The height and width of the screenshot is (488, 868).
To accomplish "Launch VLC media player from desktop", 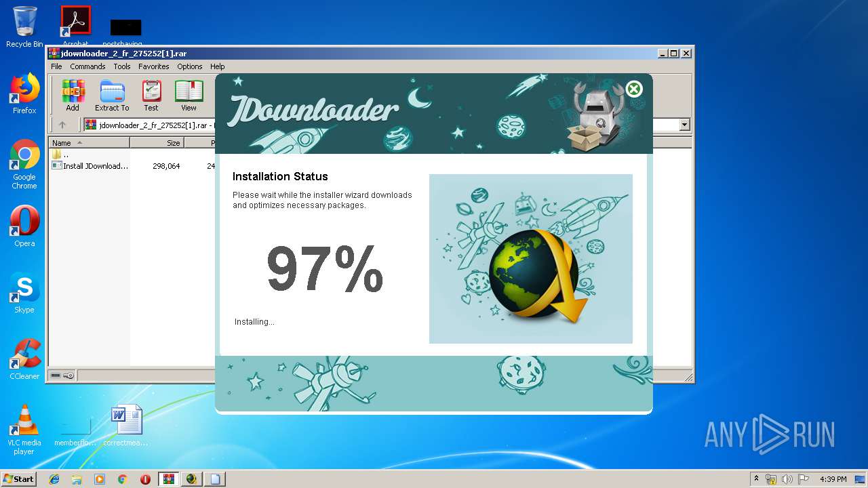I will [24, 430].
